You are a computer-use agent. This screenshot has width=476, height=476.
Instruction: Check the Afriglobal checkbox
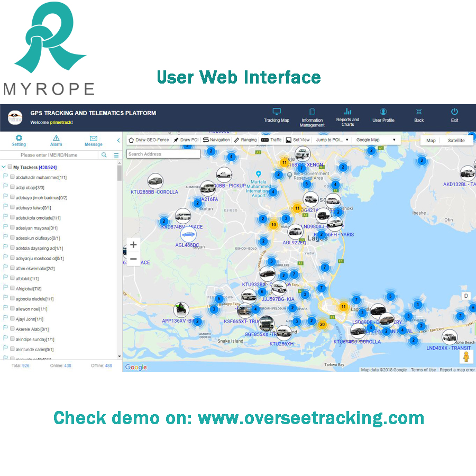(12, 288)
